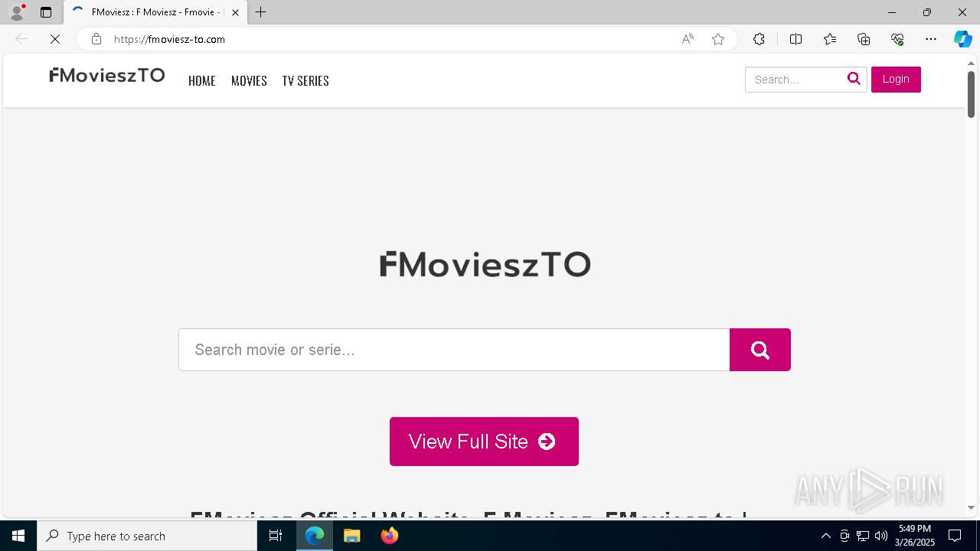Open a new tab with plus button
This screenshot has height=551, width=980.
[x=261, y=12]
